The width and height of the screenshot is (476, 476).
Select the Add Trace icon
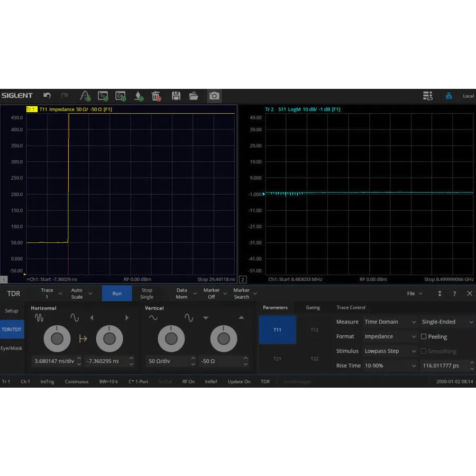pyautogui.click(x=103, y=96)
